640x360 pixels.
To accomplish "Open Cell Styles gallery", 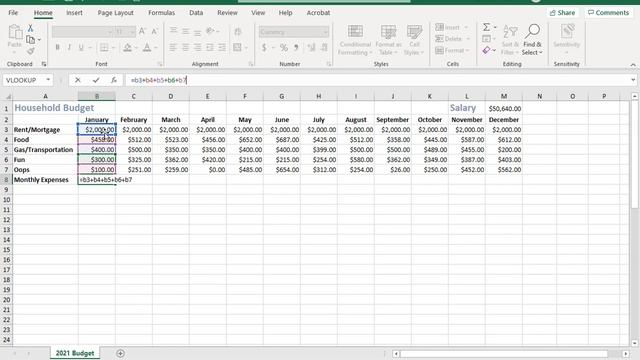I will pyautogui.click(x=414, y=40).
